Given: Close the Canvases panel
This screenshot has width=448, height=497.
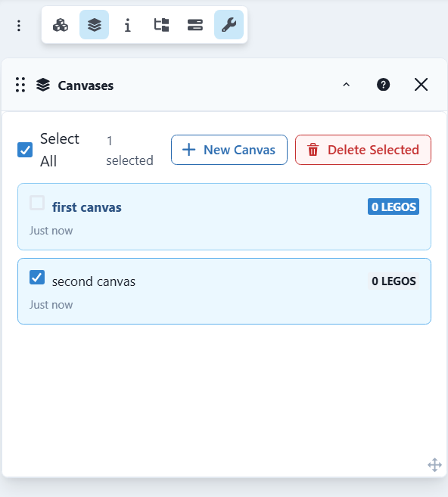Looking at the screenshot, I should 421,85.
